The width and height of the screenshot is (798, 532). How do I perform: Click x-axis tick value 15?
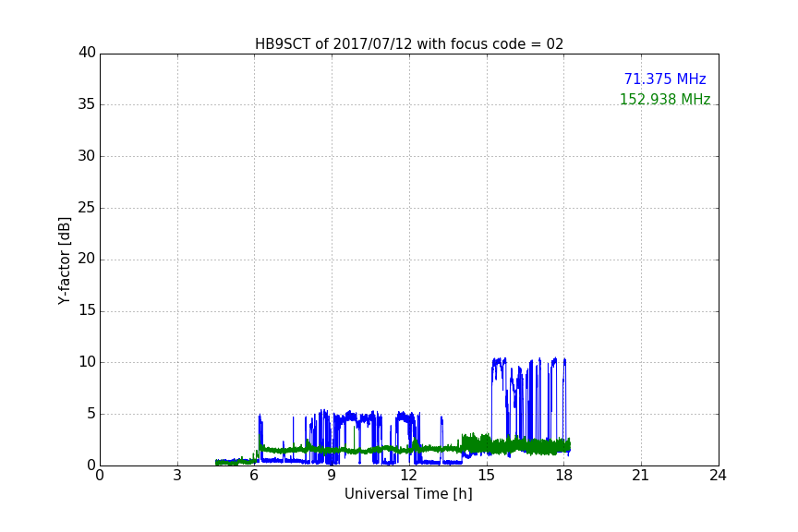coord(486,476)
